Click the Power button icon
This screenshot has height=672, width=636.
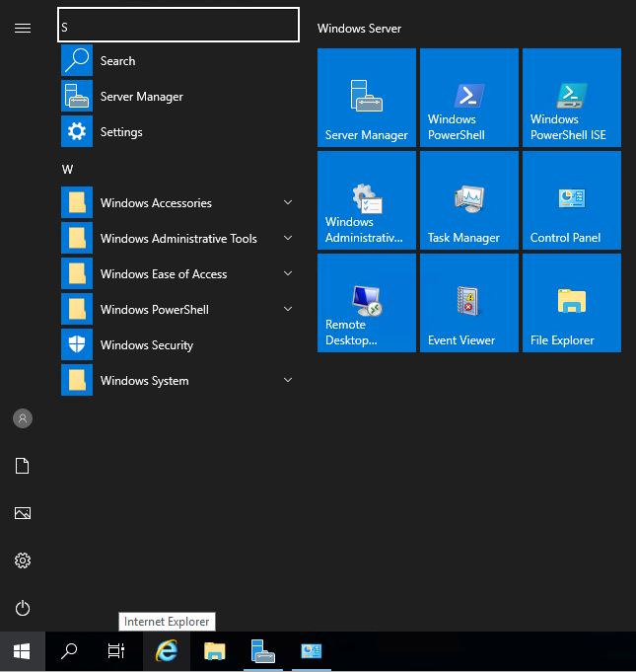[x=23, y=608]
